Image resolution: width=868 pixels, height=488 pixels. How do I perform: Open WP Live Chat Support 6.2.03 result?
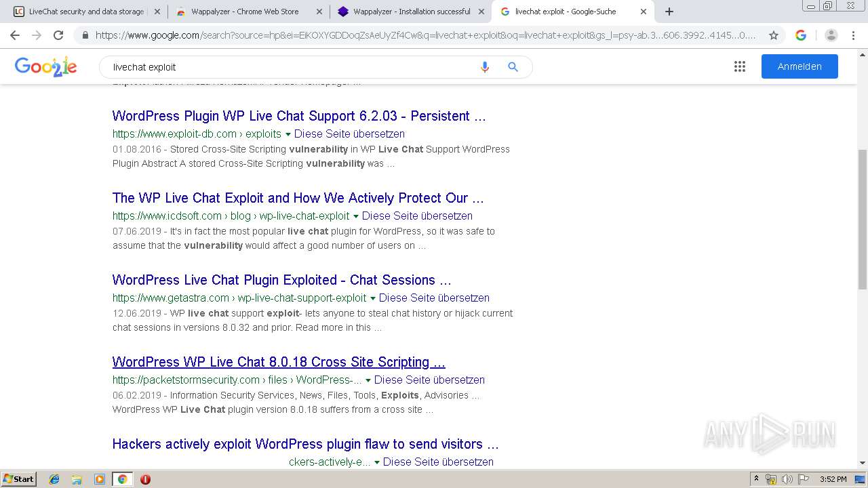[299, 116]
